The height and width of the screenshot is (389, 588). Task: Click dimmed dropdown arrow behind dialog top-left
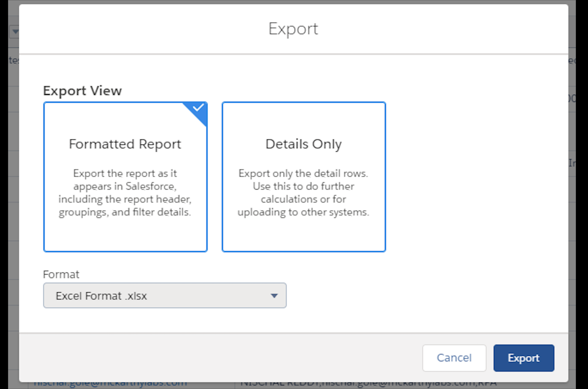15,32
